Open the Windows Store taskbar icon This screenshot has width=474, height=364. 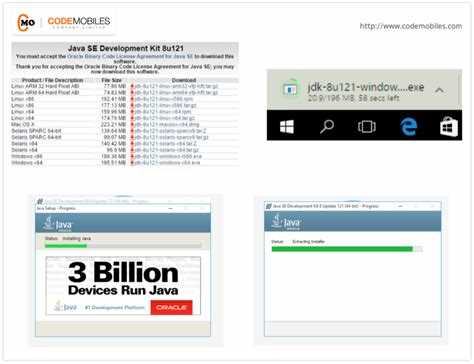pyautogui.click(x=449, y=126)
